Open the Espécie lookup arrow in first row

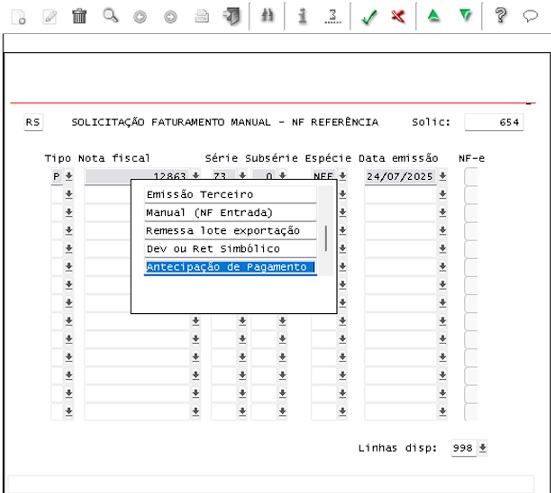pos(343,176)
